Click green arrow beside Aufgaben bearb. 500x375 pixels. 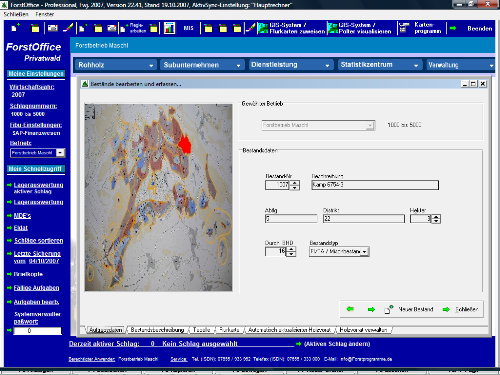click(9, 302)
